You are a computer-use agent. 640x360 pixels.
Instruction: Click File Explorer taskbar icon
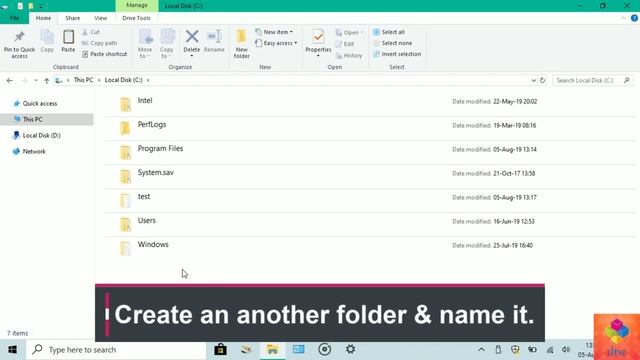[273, 349]
